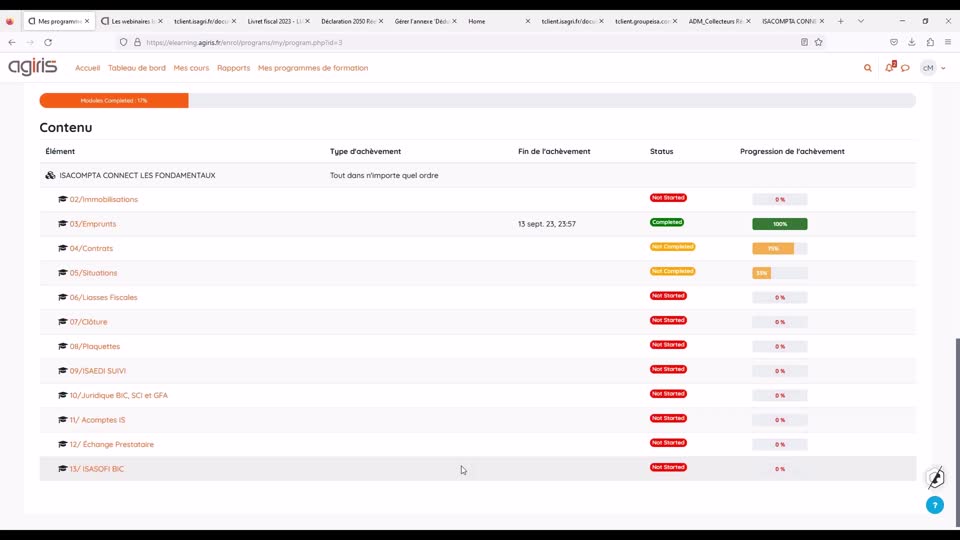Screen dimensions: 960x540
Task: Click graduation cap icon beside 02/Immobilisations
Action: pos(62,199)
